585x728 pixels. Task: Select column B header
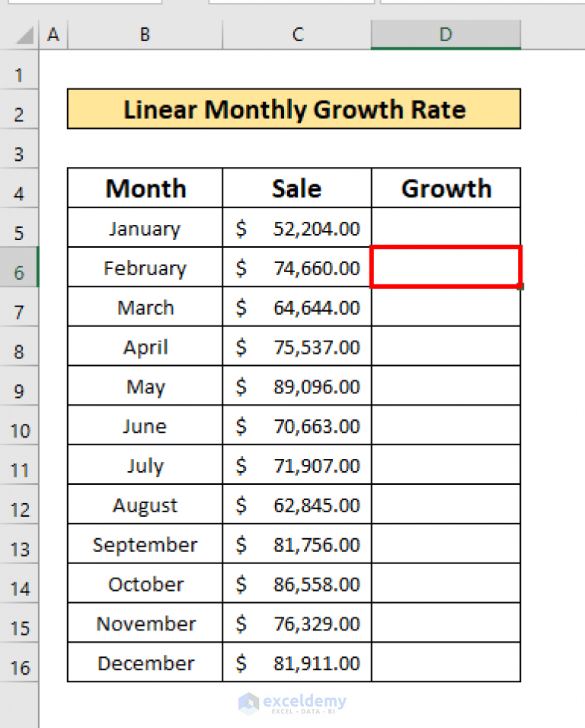[144, 34]
